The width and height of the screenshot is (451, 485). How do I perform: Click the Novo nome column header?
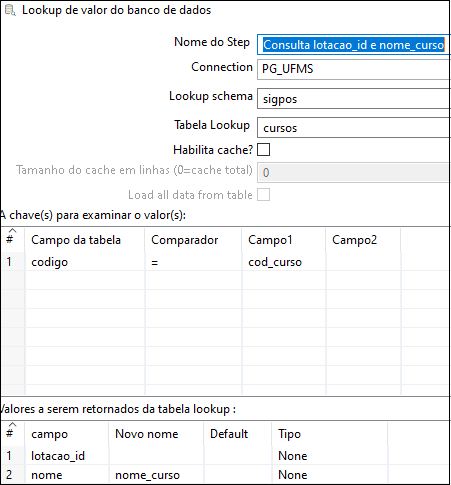(156, 434)
